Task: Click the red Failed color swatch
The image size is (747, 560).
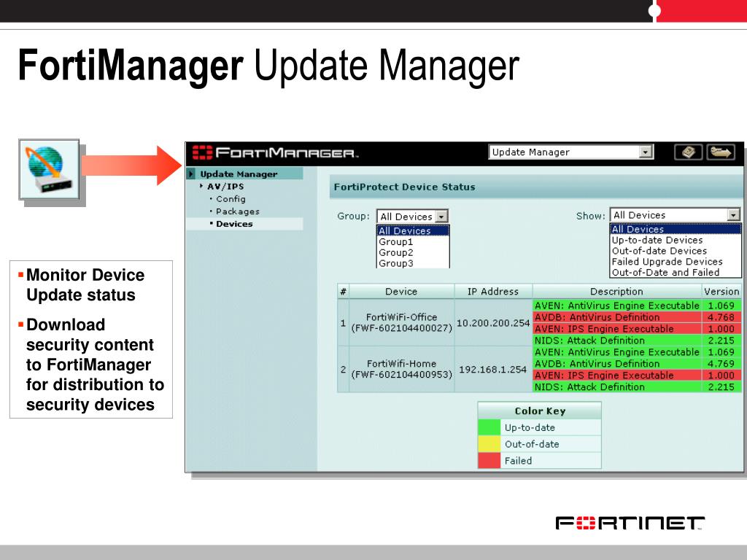Action: pyautogui.click(x=489, y=461)
